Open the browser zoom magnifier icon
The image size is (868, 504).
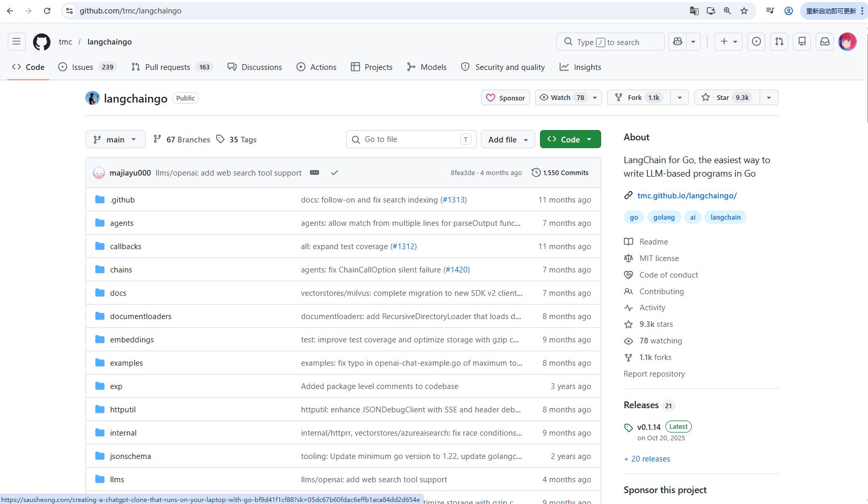[x=728, y=11]
